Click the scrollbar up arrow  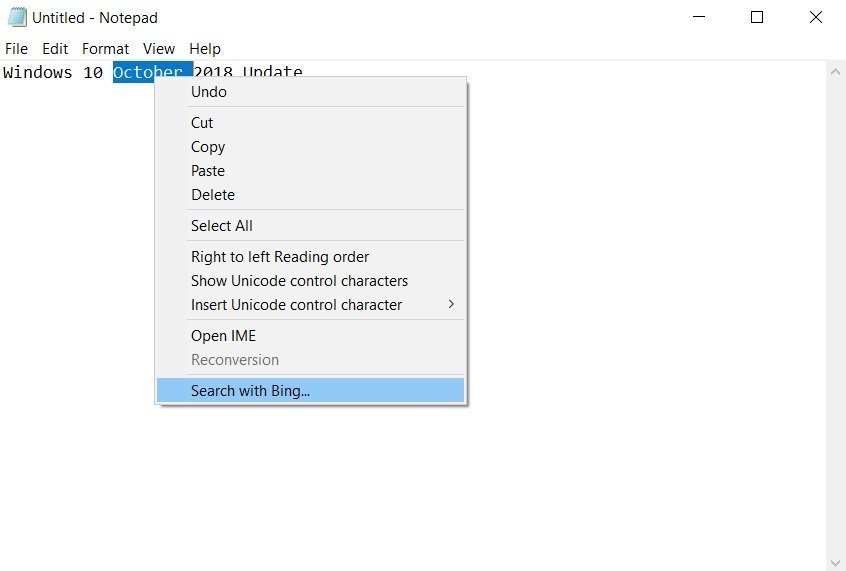pyautogui.click(x=836, y=72)
